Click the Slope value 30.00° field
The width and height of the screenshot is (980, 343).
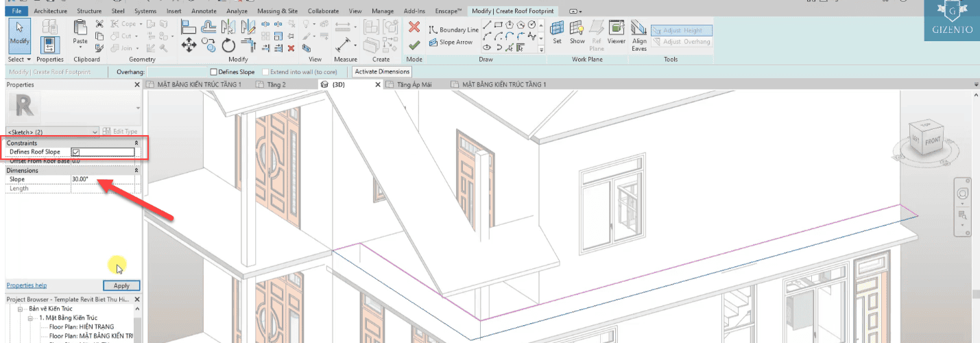point(103,179)
